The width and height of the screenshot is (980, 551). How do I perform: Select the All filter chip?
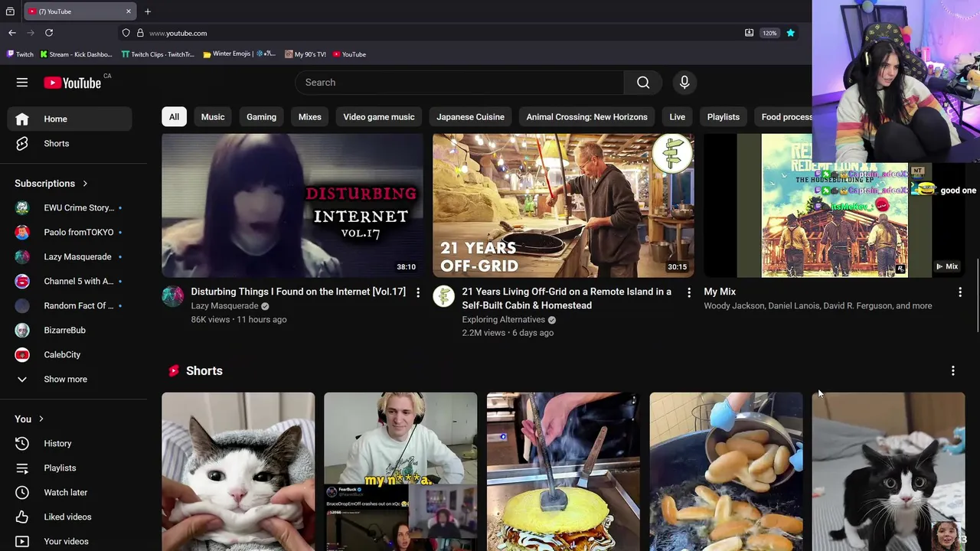pyautogui.click(x=174, y=117)
